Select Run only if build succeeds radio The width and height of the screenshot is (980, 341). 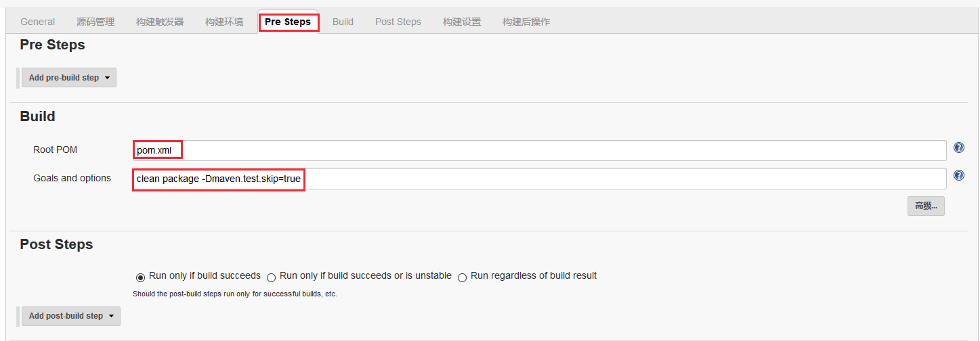point(141,277)
